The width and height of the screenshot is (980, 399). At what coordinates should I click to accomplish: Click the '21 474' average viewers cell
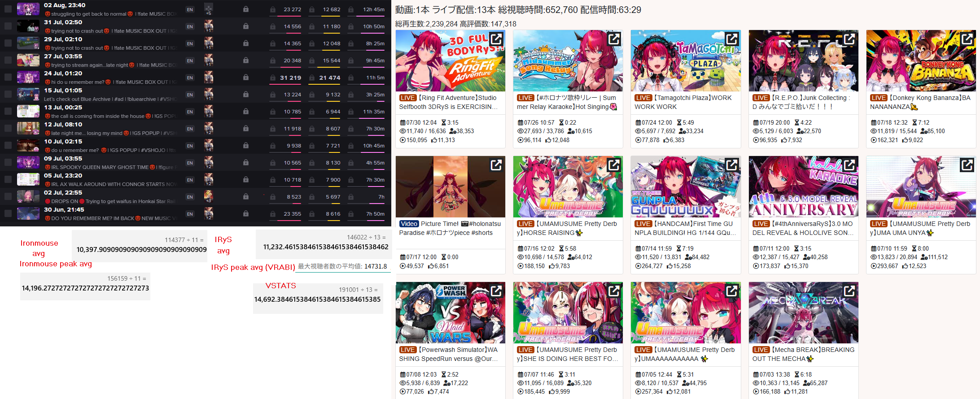330,78
